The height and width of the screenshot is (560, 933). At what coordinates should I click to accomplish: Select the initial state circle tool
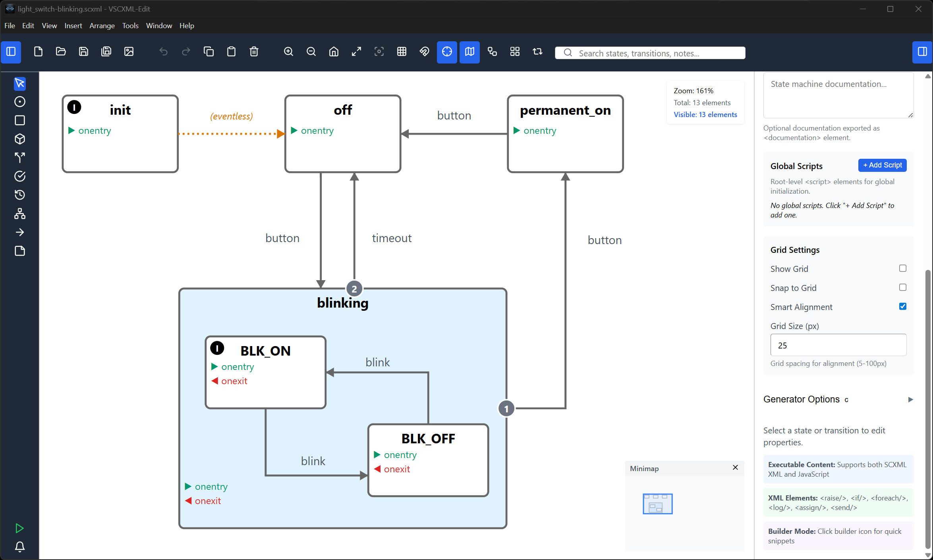(x=19, y=102)
